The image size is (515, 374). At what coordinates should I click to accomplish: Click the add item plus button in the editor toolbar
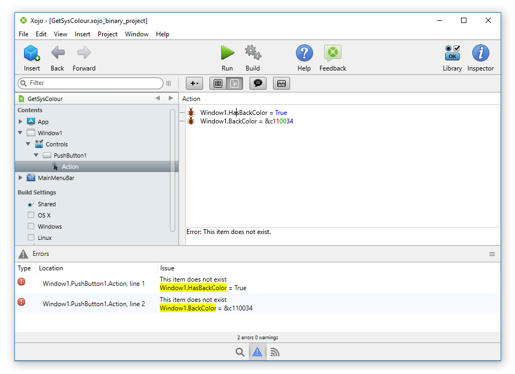[x=194, y=83]
